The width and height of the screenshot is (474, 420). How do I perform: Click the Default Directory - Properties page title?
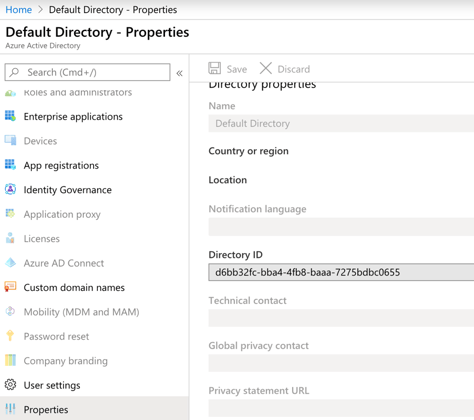[x=97, y=32]
